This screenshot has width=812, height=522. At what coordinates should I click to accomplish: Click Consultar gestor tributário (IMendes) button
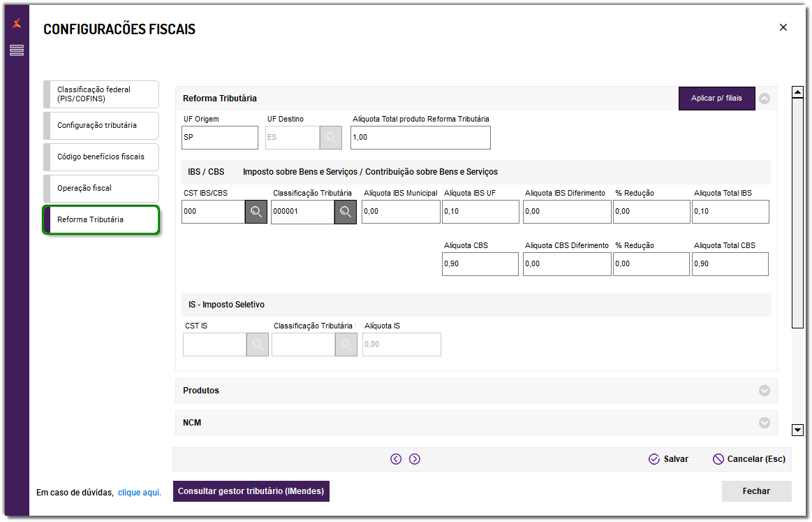click(251, 491)
